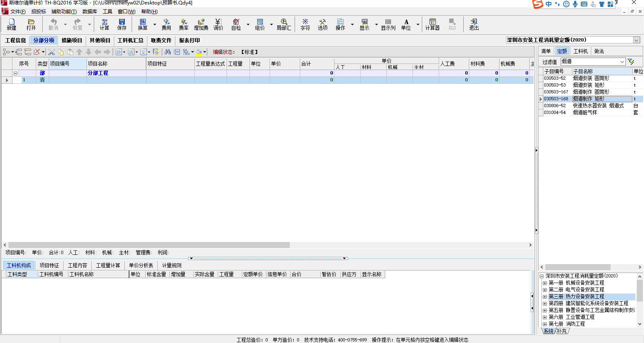Screen dimensions: 644x343
Task: Open the 费率 (Rates) tool
Action: coord(184,25)
